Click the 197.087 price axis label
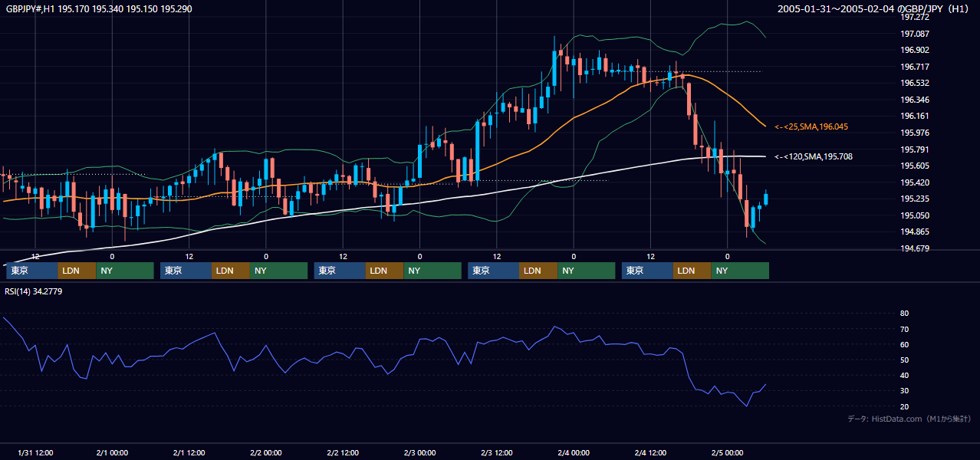980x460 pixels. click(x=914, y=34)
